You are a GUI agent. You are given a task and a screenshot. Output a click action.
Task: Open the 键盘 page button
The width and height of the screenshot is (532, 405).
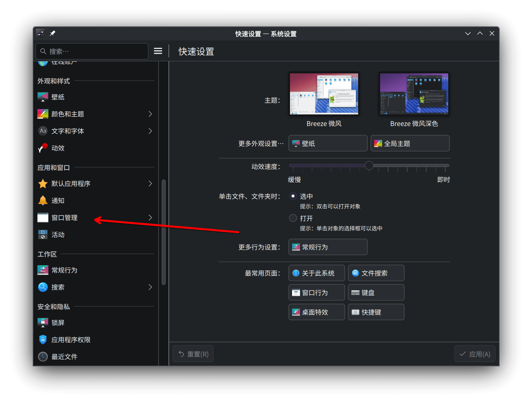coord(376,293)
